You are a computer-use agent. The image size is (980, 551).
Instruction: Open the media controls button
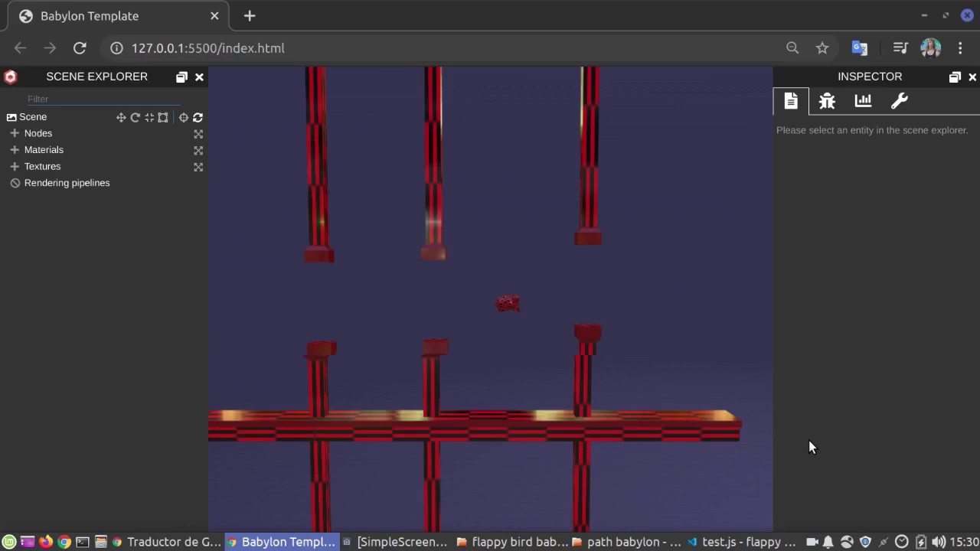click(x=900, y=48)
